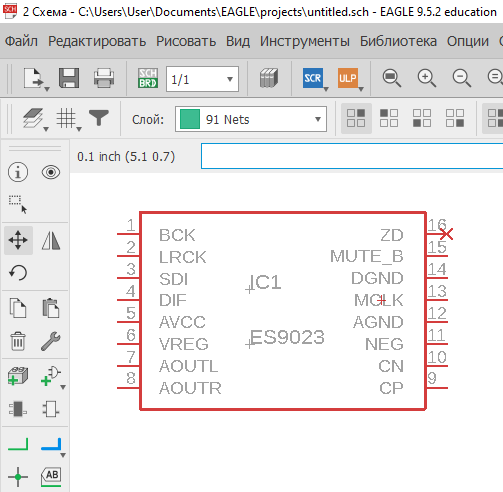The width and height of the screenshot is (503, 492).
Task: Select the Move tool
Action: pos(18,240)
